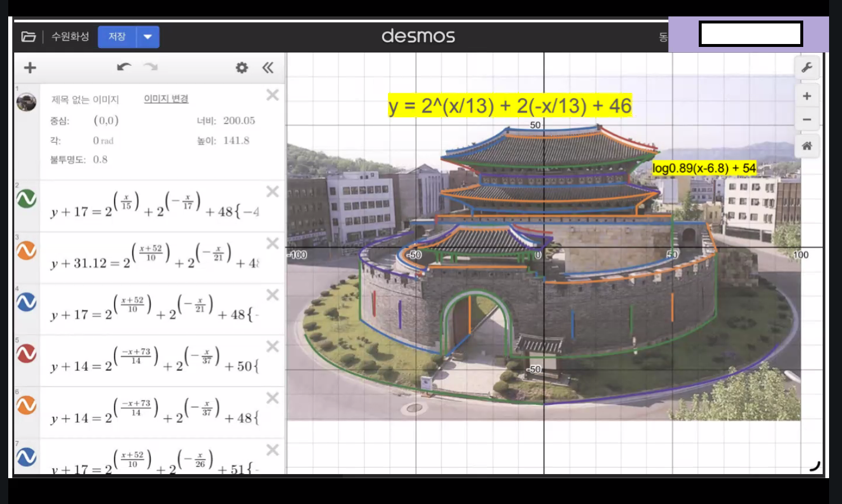Select the row 2 equation with +48{-4
Viewport: 842px width, 504px height.
155,205
